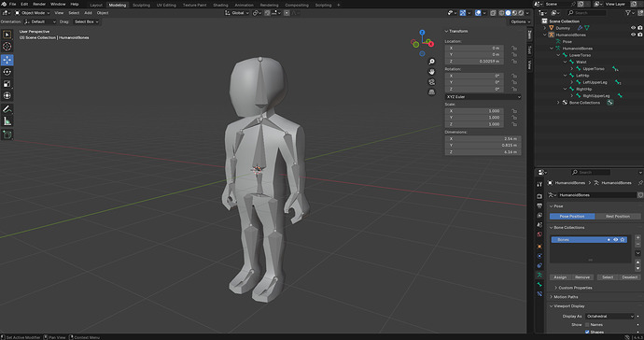The width and height of the screenshot is (644, 340).
Task: Activate the Move tool
Action: pyautogui.click(x=7, y=60)
